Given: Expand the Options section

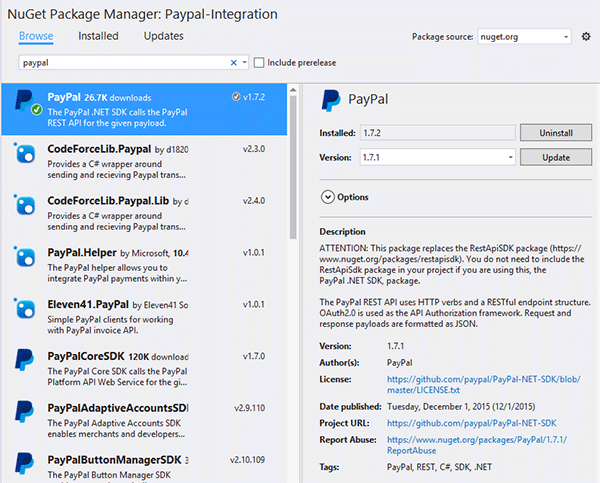Looking at the screenshot, I should click(x=328, y=197).
